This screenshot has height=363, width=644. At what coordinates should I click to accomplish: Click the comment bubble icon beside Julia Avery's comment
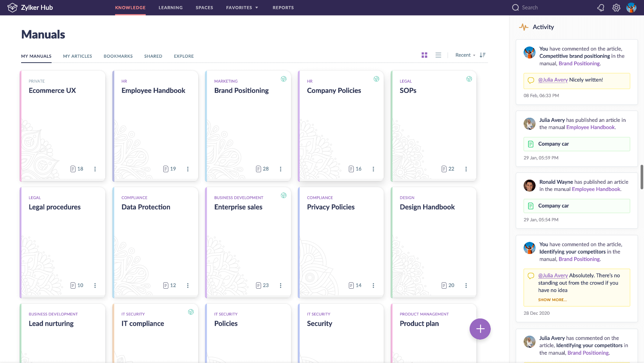(531, 80)
